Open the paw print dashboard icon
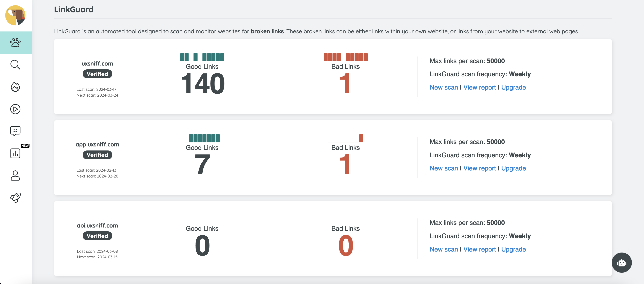Screen dimensions: 644x284 16,42
